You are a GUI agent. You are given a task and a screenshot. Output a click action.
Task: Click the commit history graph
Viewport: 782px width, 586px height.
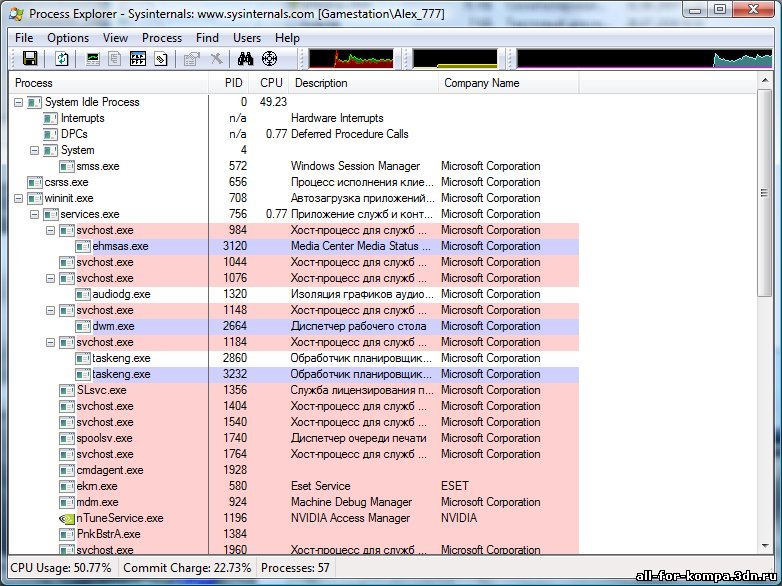click(x=455, y=58)
